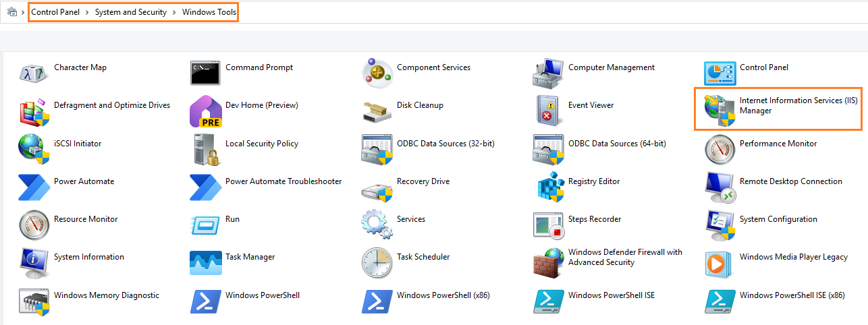Screen dimensions: 868x325
Task: Open the Resource Monitor icon
Action: 34,224
